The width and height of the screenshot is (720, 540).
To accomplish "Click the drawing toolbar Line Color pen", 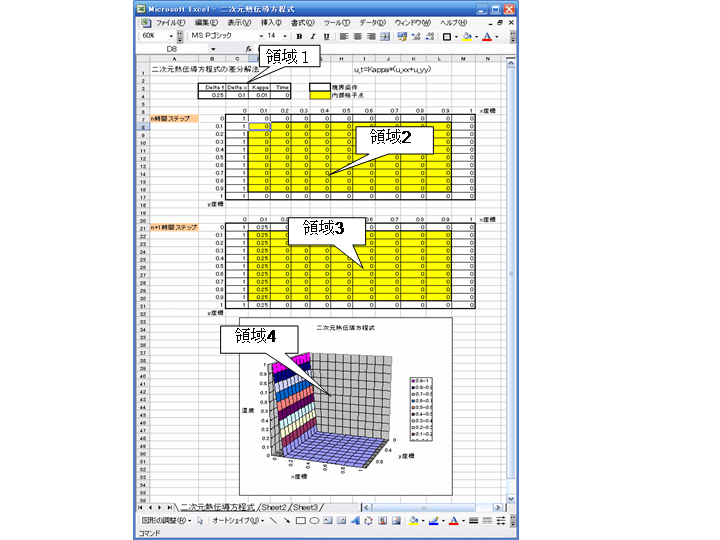I will (433, 520).
